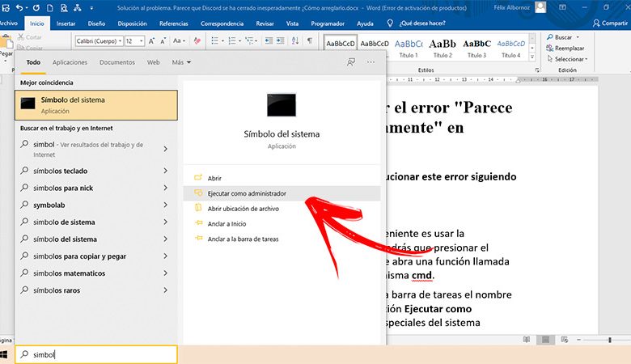Click the Clear formatting eraser icon
The image size is (631, 364).
click(x=197, y=40)
